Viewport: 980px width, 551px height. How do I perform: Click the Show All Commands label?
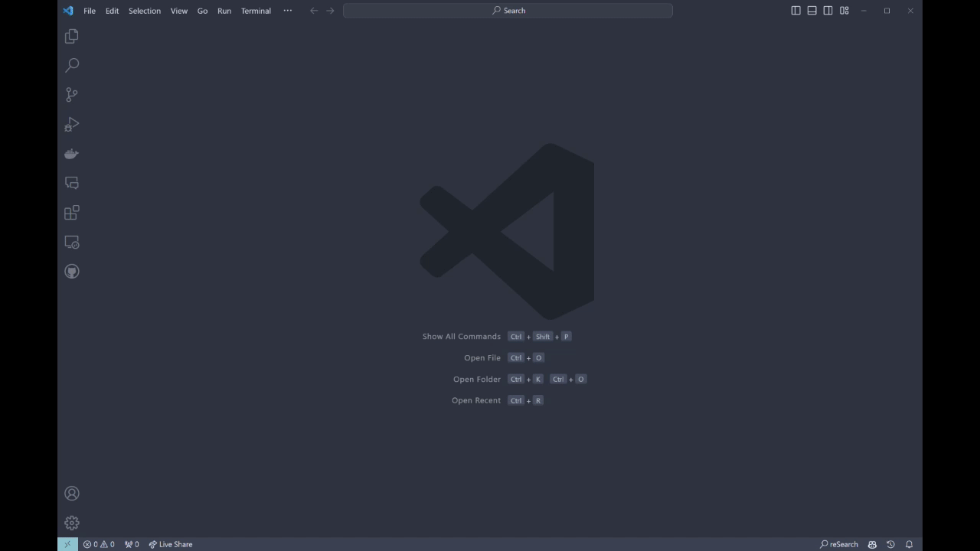(x=462, y=337)
